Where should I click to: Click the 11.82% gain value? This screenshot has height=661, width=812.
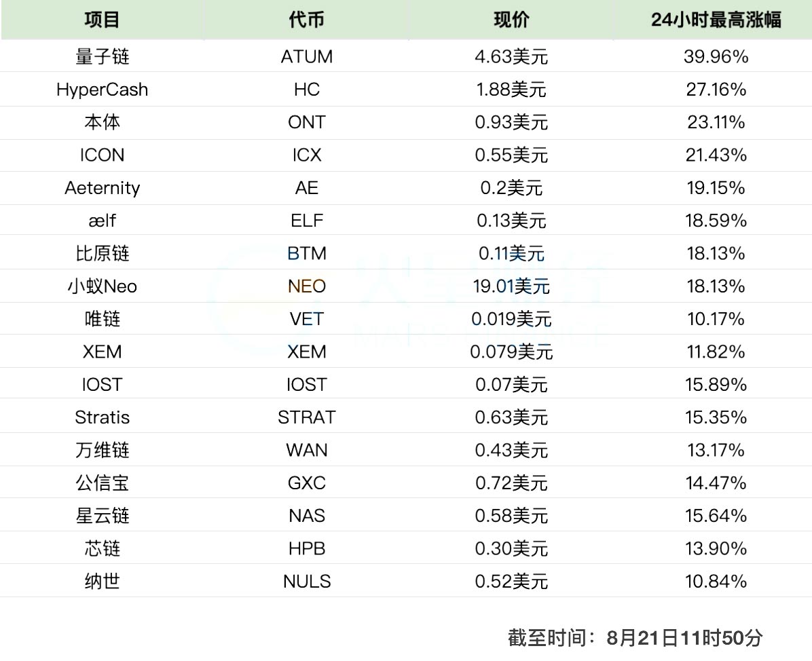tap(716, 352)
